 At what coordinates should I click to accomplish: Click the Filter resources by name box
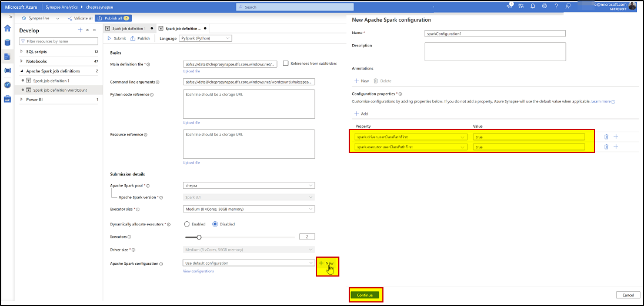[59, 41]
